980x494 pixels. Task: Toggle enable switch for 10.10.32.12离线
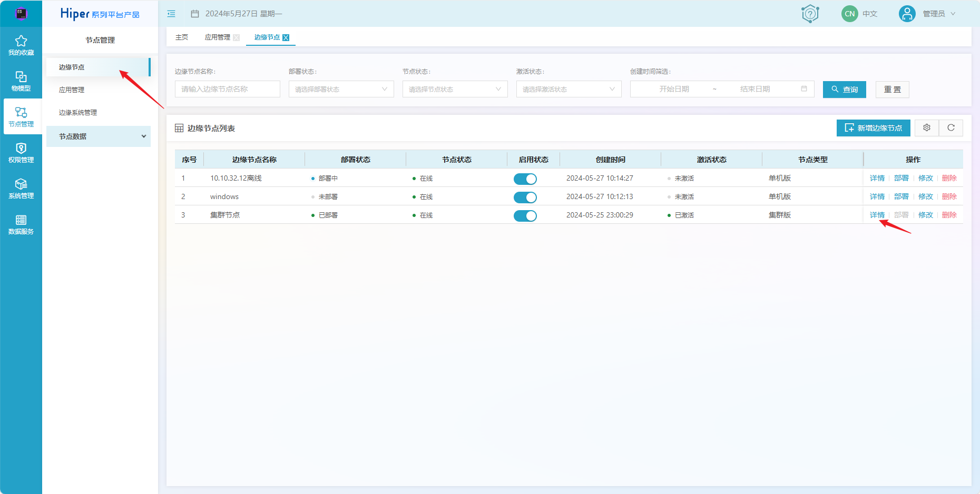525,179
